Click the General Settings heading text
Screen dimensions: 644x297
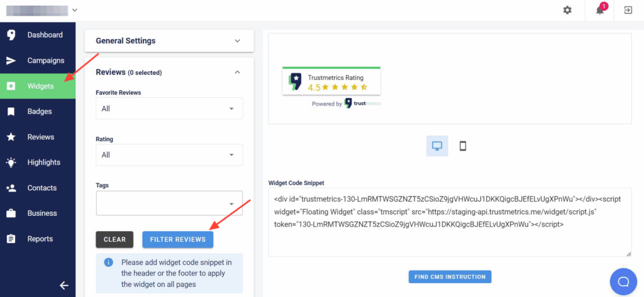point(126,41)
